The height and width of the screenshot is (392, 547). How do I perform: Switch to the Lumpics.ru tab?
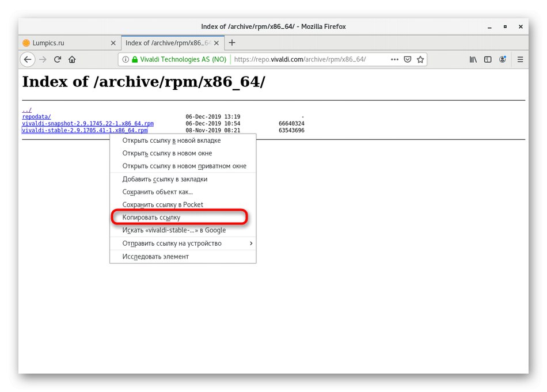[70, 43]
